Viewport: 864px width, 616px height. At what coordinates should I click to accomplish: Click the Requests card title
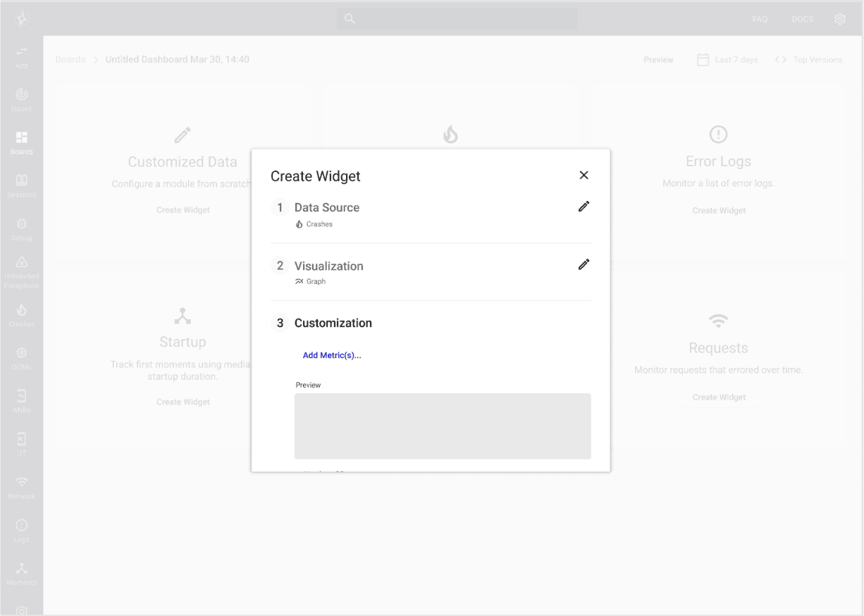(x=718, y=348)
